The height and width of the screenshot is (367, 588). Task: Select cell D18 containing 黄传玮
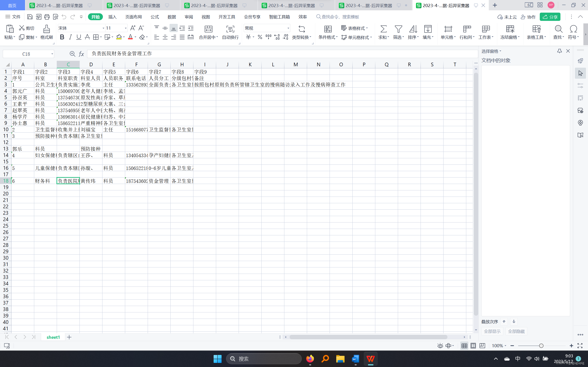91,181
